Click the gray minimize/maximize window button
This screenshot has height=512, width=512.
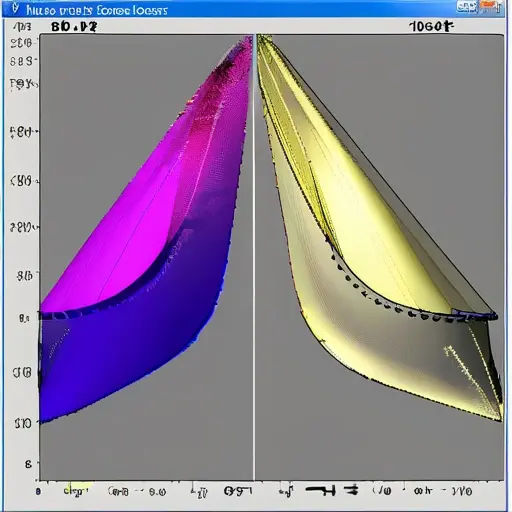467,7
